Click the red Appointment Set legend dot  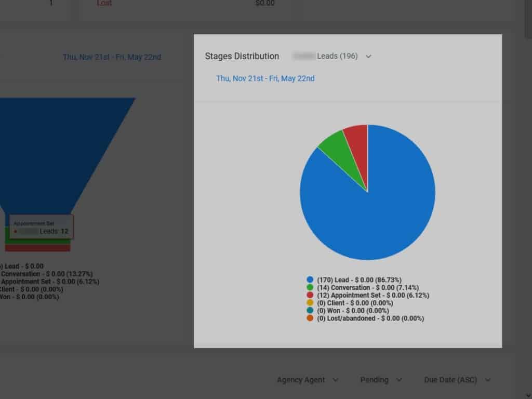(310, 295)
